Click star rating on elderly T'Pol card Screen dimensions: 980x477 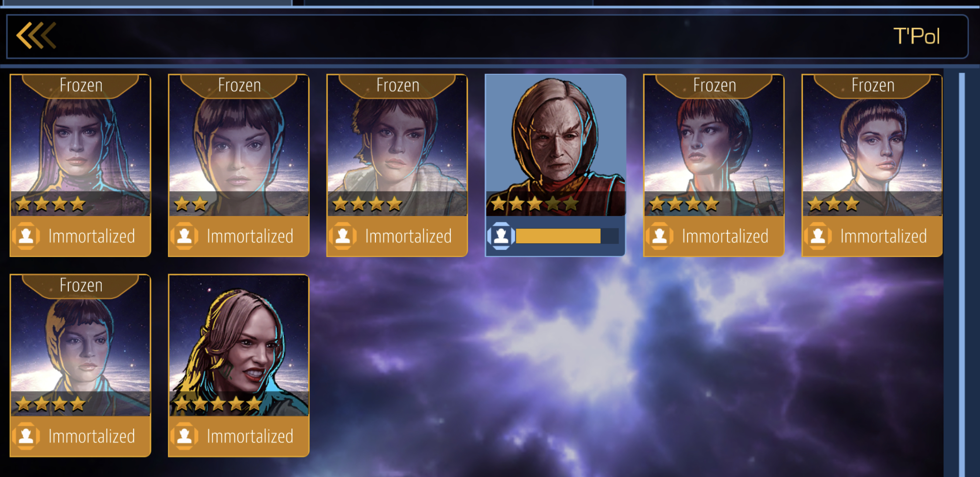click(535, 204)
